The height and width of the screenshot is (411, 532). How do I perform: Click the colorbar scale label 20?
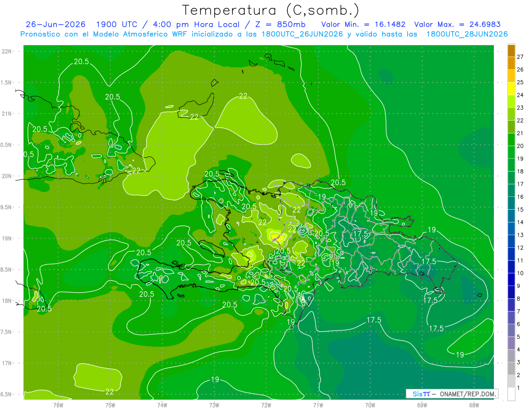pos(520,146)
